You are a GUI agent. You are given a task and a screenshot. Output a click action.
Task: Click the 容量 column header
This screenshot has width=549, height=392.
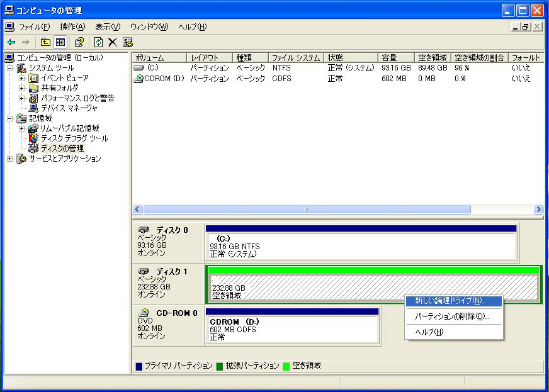395,58
